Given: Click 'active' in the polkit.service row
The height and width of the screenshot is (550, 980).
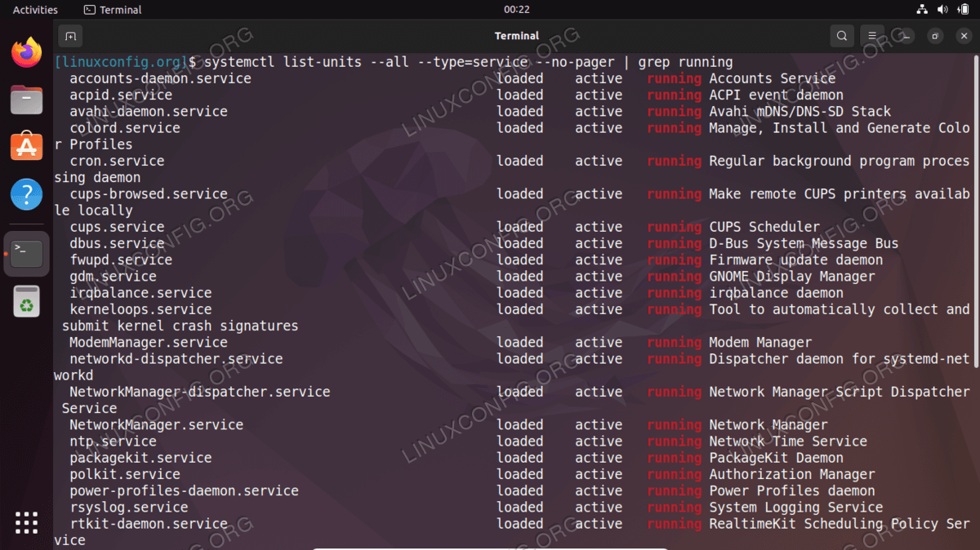Looking at the screenshot, I should [599, 474].
